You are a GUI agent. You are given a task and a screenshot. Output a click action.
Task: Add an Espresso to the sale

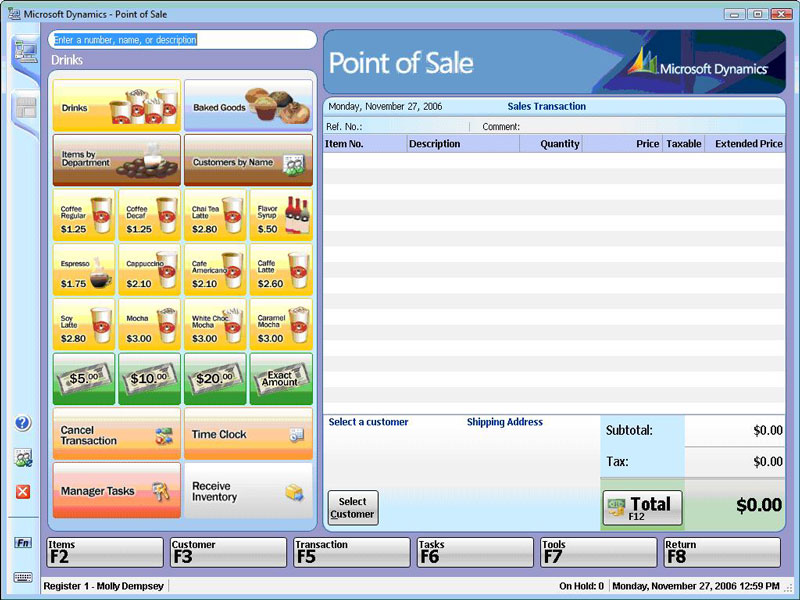[x=84, y=270]
